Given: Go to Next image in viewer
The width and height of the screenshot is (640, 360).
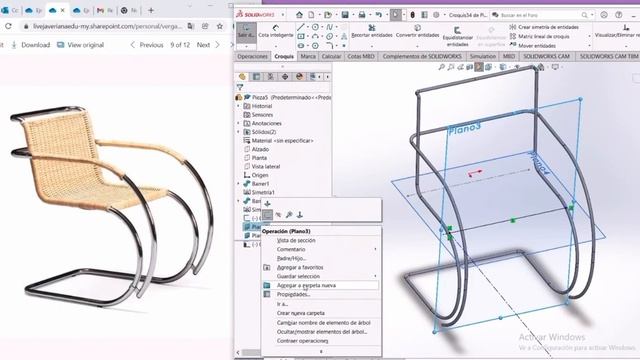Looking at the screenshot, I should (208, 45).
